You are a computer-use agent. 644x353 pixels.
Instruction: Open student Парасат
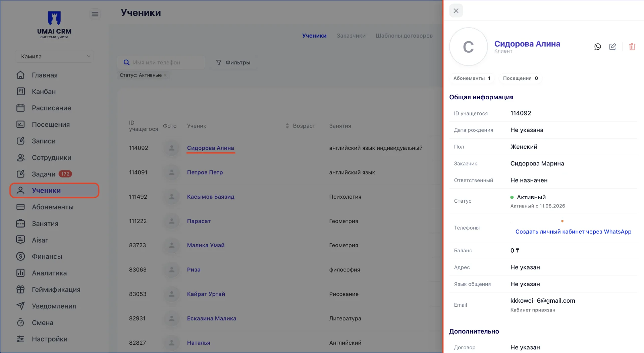(199, 221)
